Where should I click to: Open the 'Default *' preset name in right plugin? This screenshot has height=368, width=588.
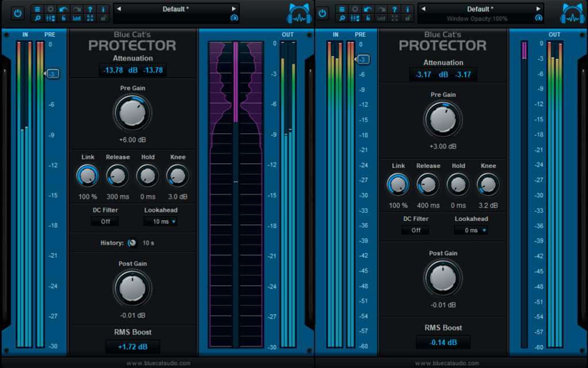click(x=481, y=9)
